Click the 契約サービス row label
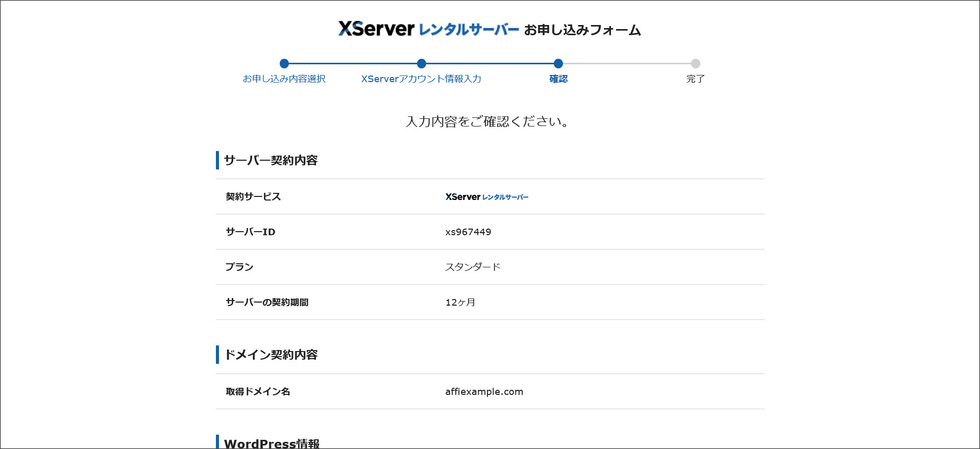The image size is (980, 449). pyautogui.click(x=253, y=196)
